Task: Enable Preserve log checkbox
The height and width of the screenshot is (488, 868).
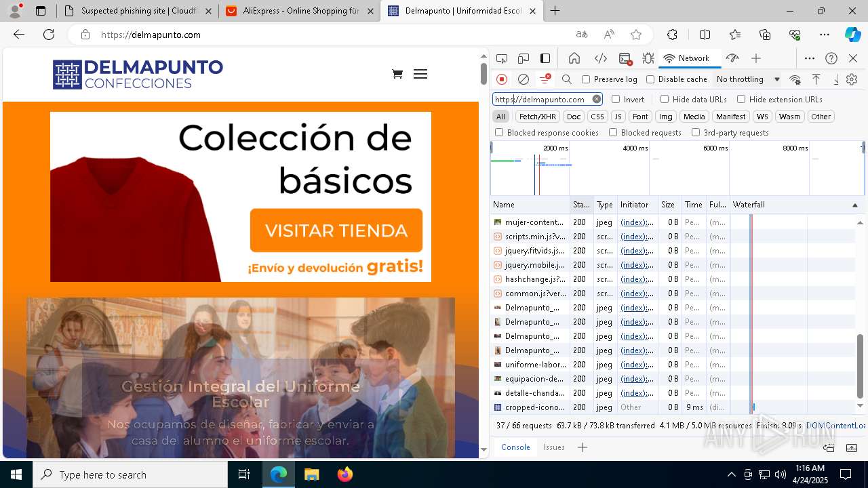Action: [x=586, y=79]
